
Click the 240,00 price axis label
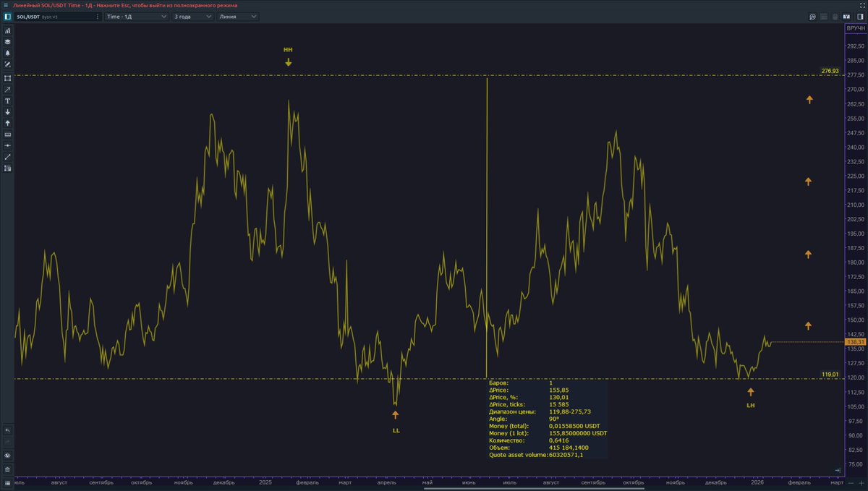point(856,147)
